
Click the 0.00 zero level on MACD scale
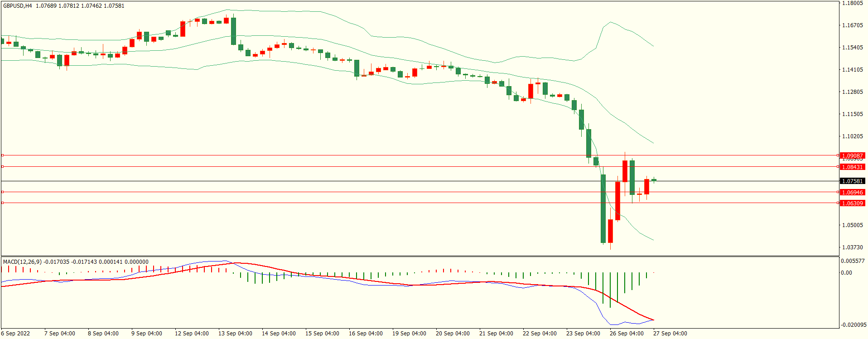click(846, 272)
